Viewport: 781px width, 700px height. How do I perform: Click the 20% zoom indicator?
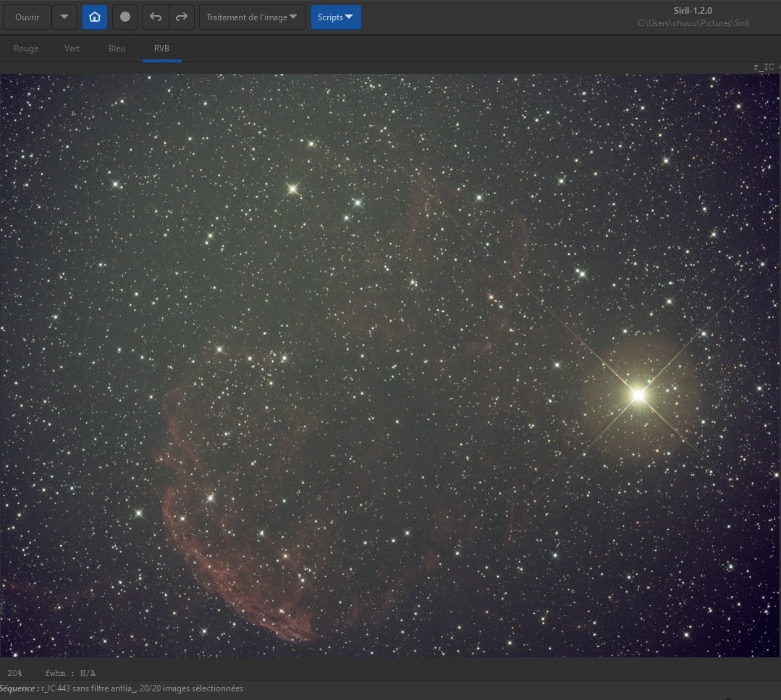(14, 673)
